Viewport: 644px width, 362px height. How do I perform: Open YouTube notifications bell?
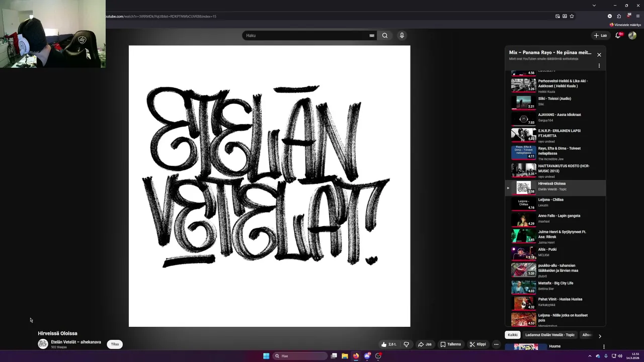click(x=618, y=35)
